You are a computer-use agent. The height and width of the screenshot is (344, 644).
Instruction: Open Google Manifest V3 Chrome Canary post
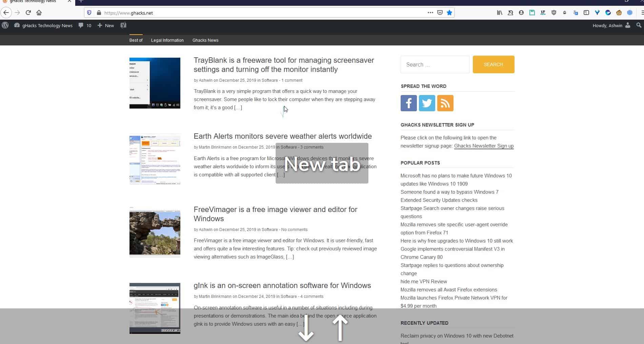point(452,253)
